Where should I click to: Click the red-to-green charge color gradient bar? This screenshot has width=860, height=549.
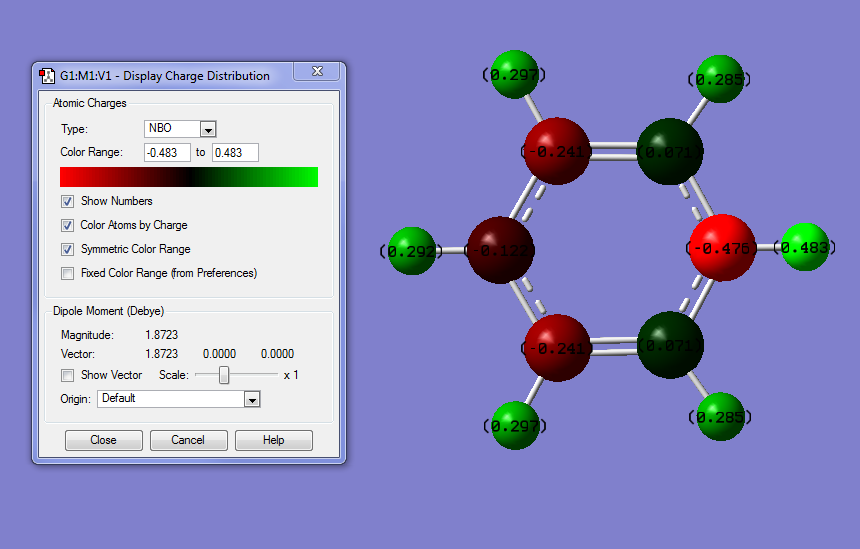(189, 177)
